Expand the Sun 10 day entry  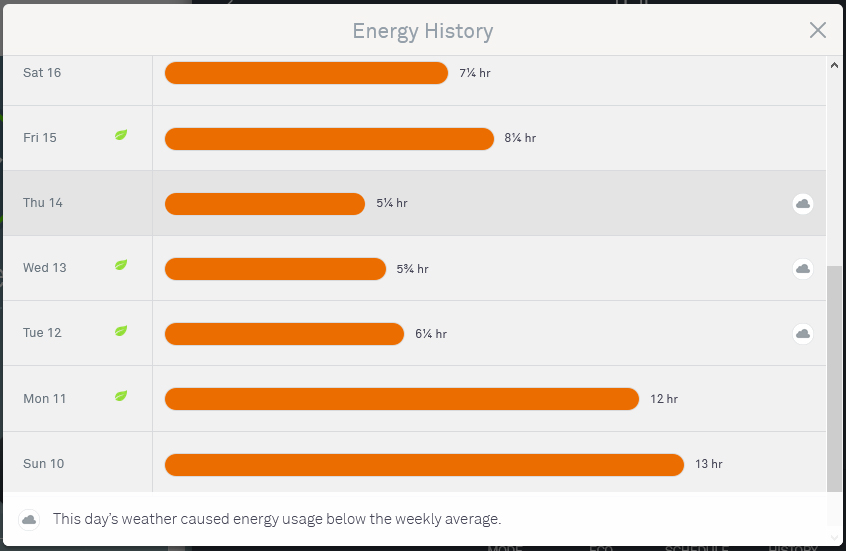[43, 464]
